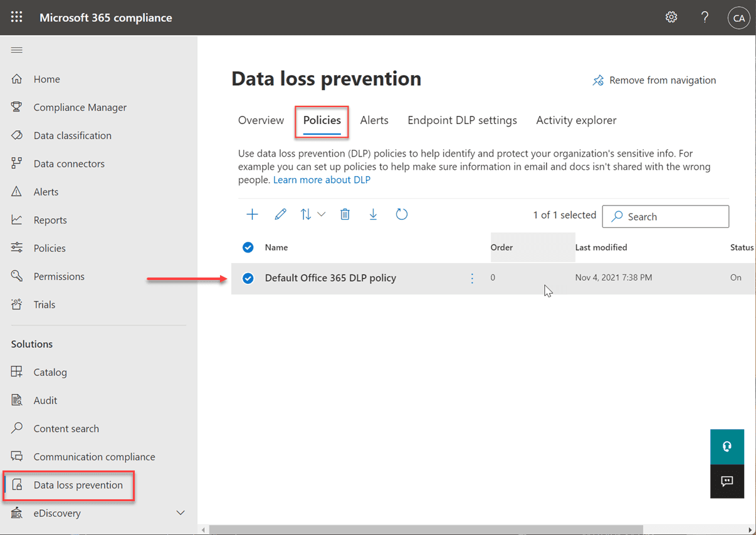
Task: Refresh the policy list
Action: pos(402,215)
